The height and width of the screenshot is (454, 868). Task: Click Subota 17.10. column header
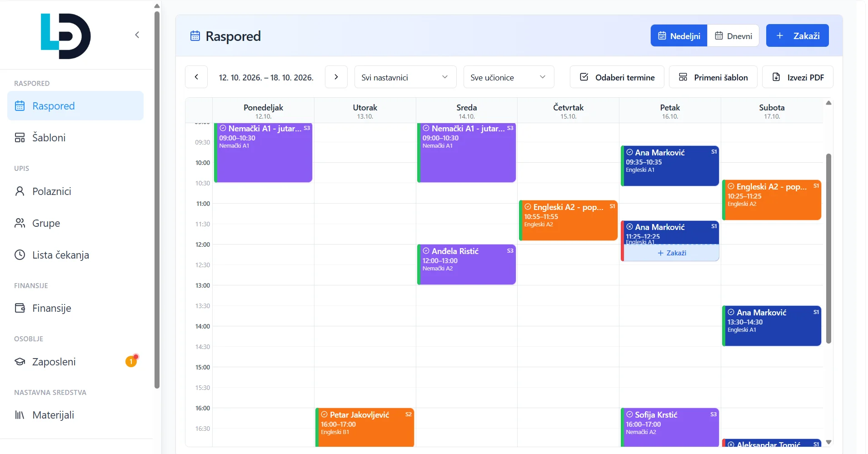point(772,111)
